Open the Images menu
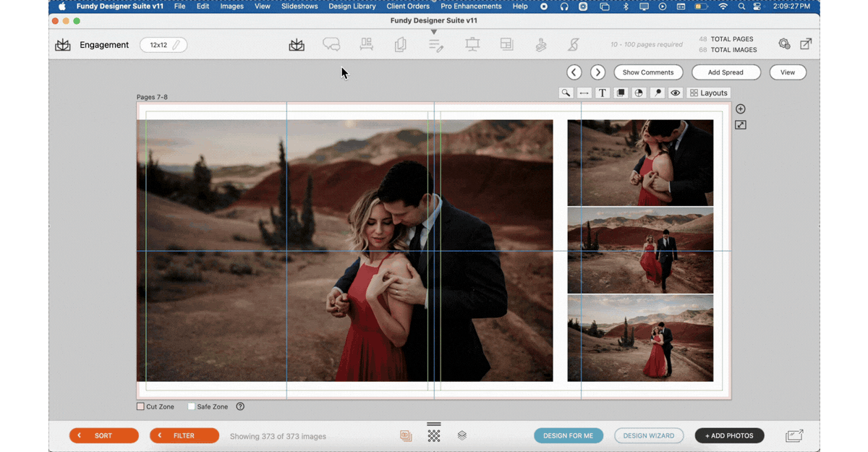This screenshot has height=452, width=868. point(232,7)
